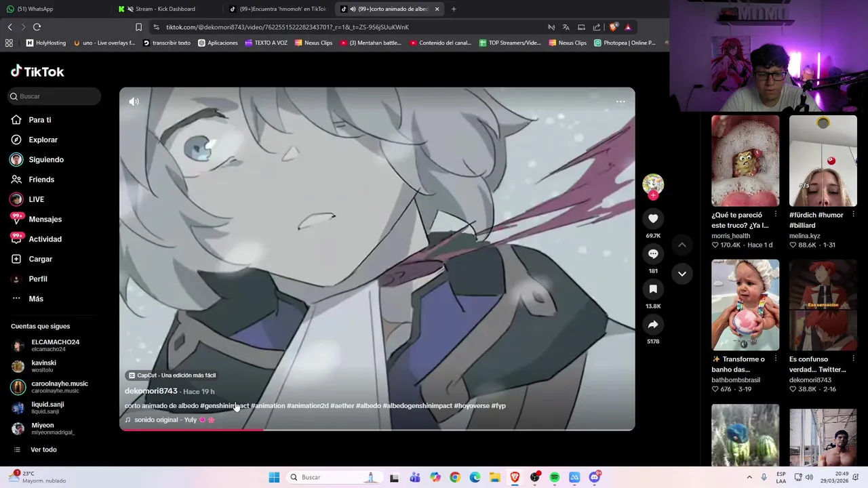868x488 pixels.
Task: Switch to the WhatsApp browser tab
Action: [x=54, y=9]
